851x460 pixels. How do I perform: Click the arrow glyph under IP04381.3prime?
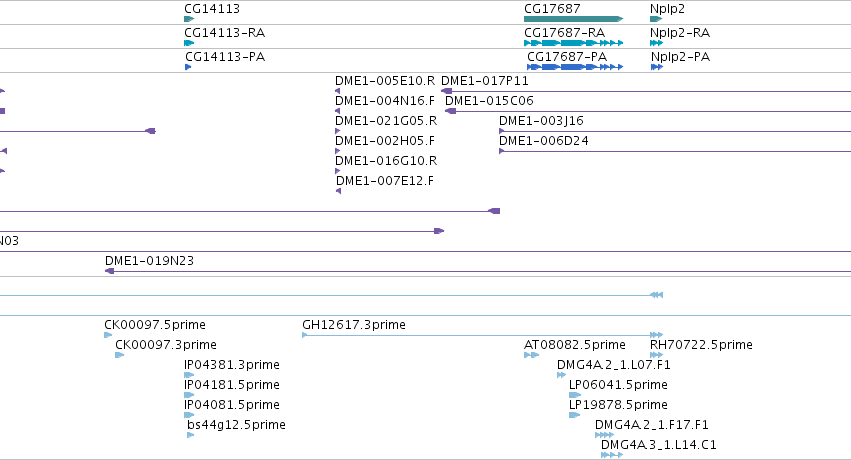(x=189, y=375)
